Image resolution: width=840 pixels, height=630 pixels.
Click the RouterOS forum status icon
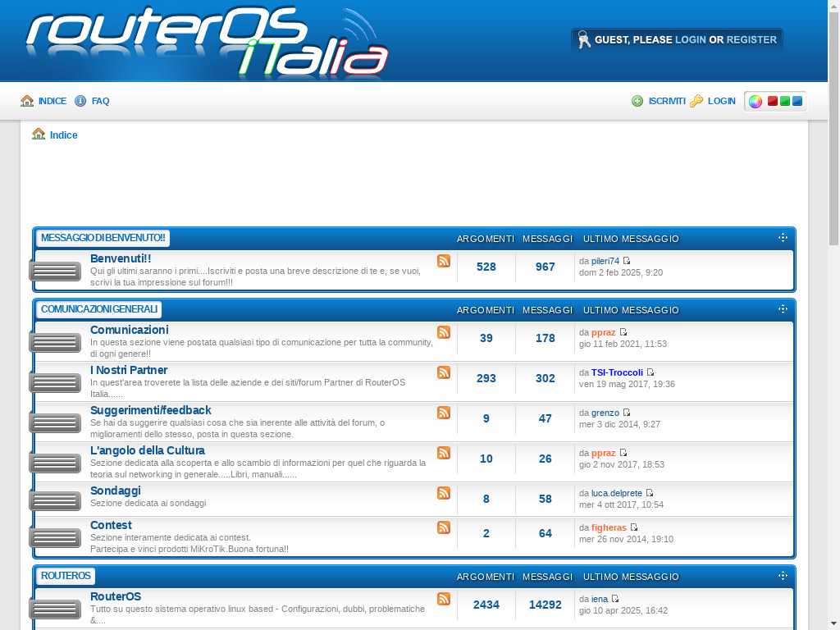click(x=55, y=609)
